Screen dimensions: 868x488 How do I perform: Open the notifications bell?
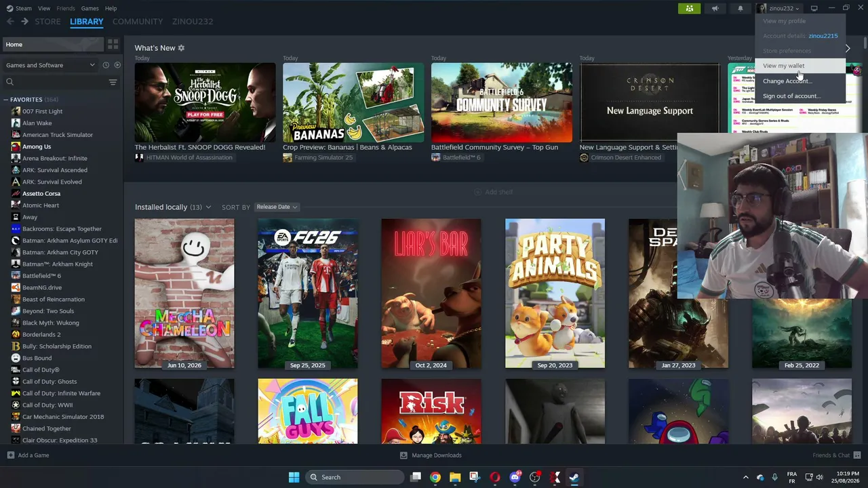click(x=741, y=8)
